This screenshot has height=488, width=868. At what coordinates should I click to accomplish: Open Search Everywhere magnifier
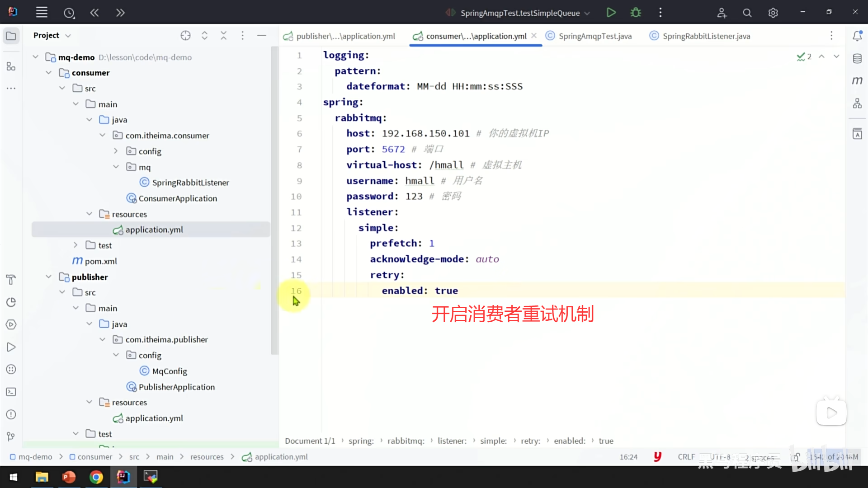tap(747, 13)
